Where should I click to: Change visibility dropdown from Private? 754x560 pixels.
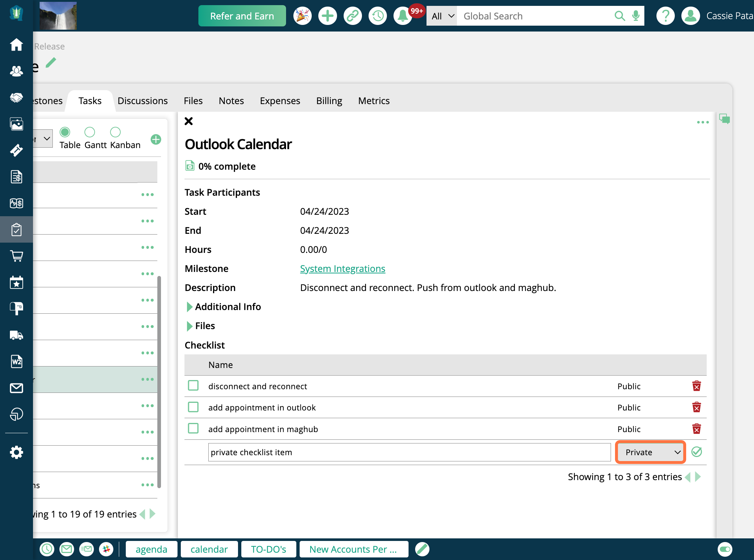click(x=651, y=452)
